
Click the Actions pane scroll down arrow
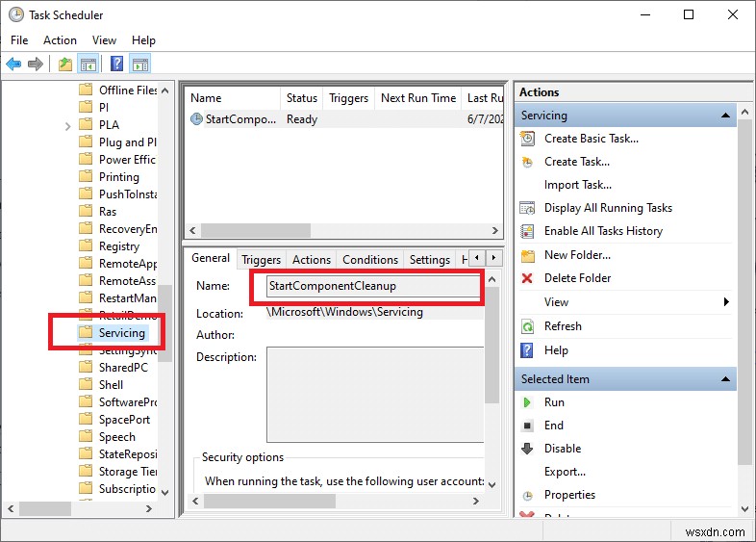coord(744,508)
